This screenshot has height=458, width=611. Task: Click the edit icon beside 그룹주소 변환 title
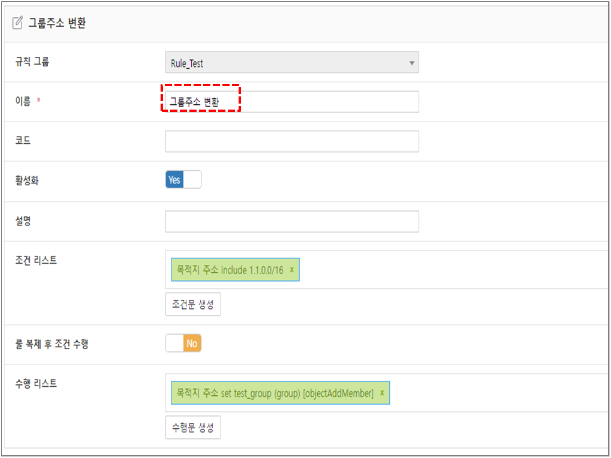pyautogui.click(x=17, y=23)
